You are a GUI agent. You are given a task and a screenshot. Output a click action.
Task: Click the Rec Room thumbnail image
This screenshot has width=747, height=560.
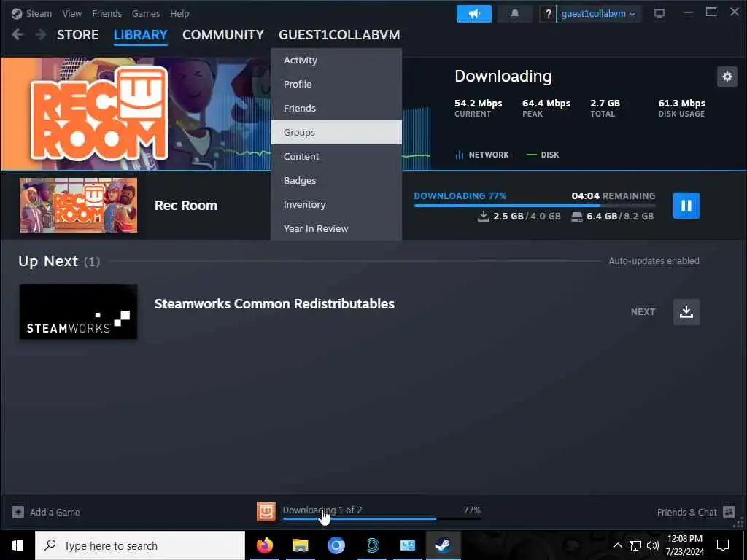coord(78,205)
